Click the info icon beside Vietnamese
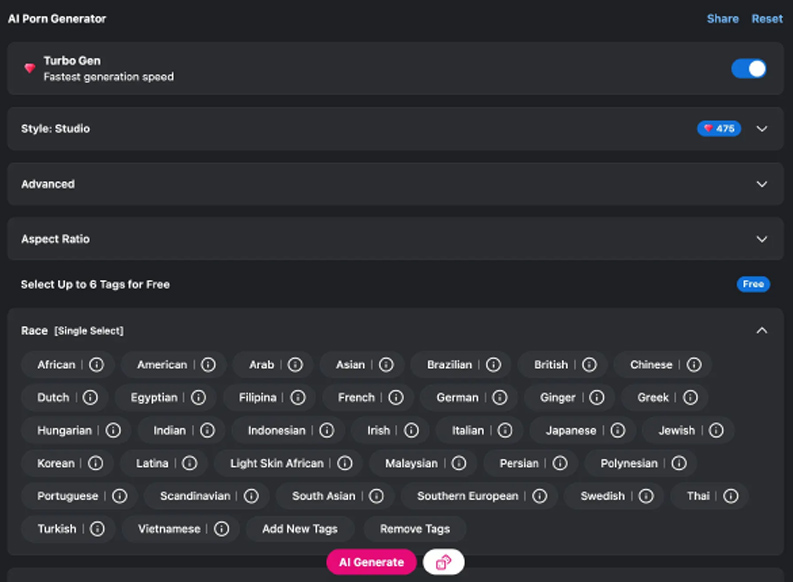Image resolution: width=793 pixels, height=582 pixels. pos(222,529)
